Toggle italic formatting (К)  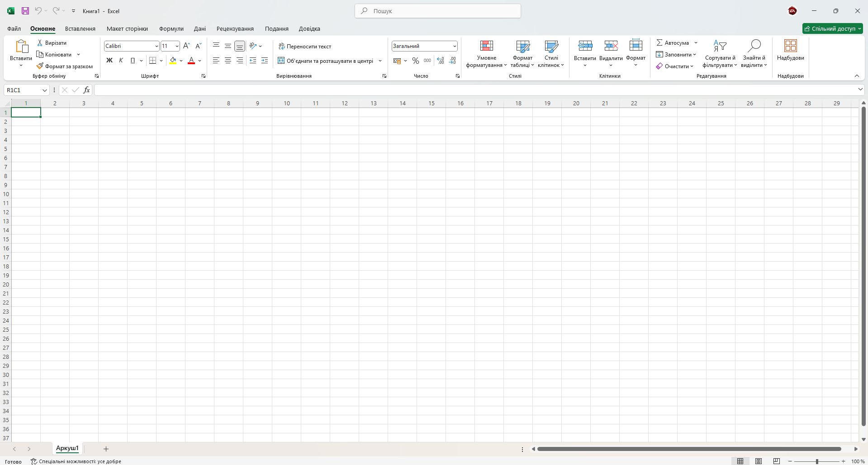click(121, 61)
